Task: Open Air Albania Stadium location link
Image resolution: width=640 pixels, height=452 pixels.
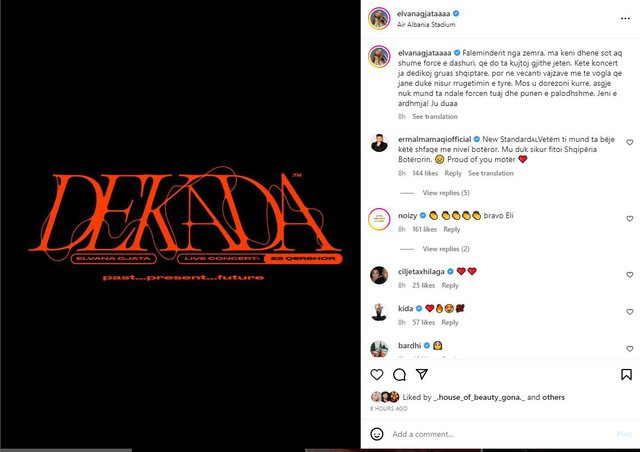Action: [x=426, y=24]
